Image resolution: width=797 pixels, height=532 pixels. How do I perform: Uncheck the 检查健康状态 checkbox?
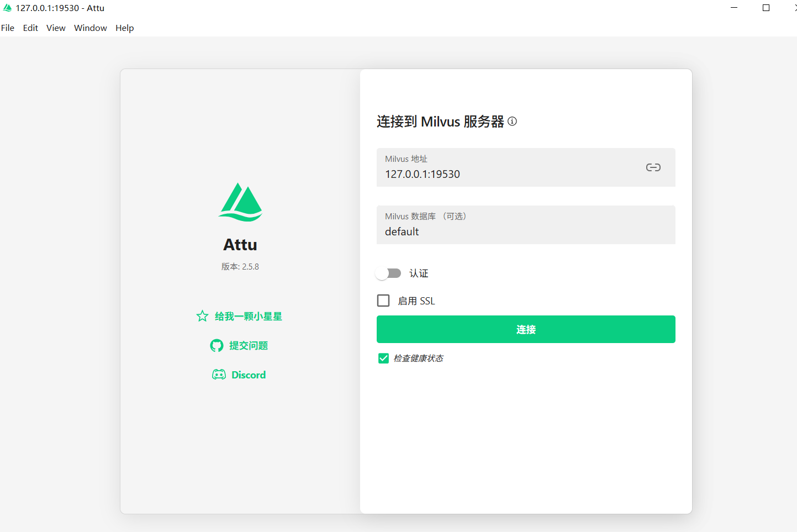tap(383, 358)
